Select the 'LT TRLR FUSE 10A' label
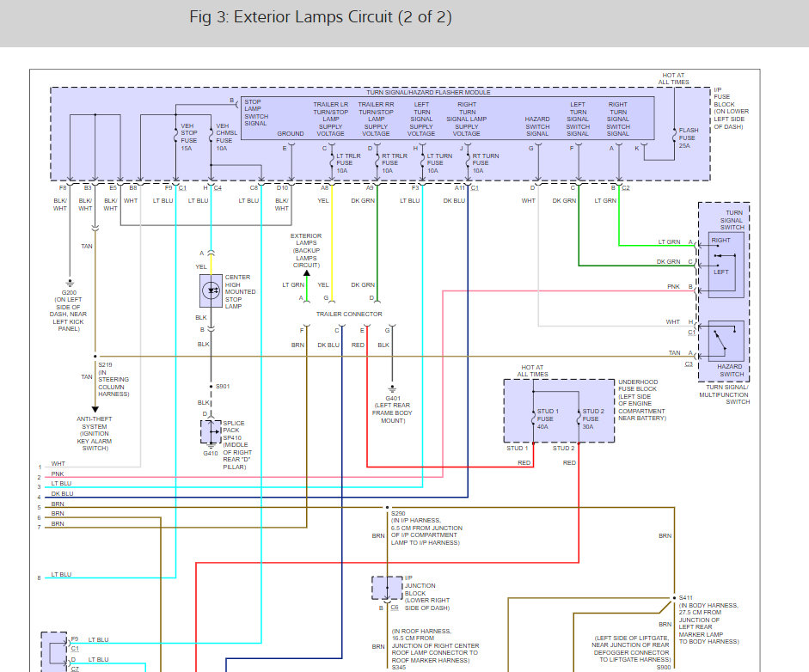Viewport: 809px width, 672px height. (x=348, y=163)
